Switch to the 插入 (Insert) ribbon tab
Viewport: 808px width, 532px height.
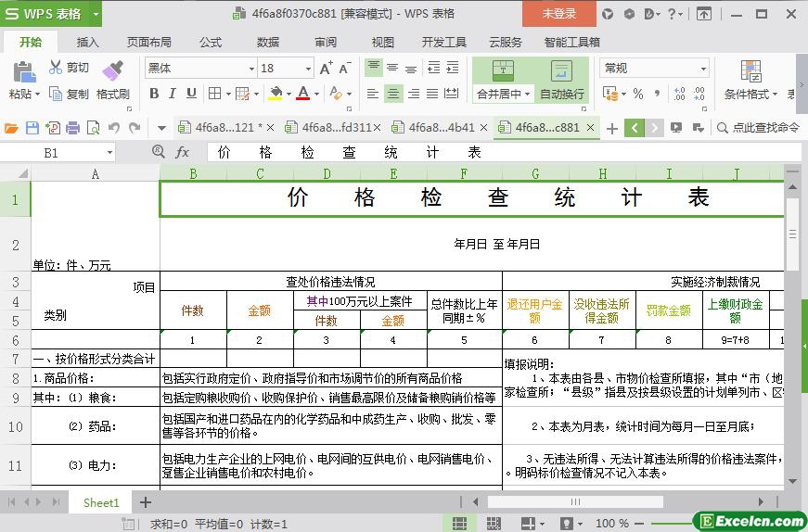tap(87, 42)
